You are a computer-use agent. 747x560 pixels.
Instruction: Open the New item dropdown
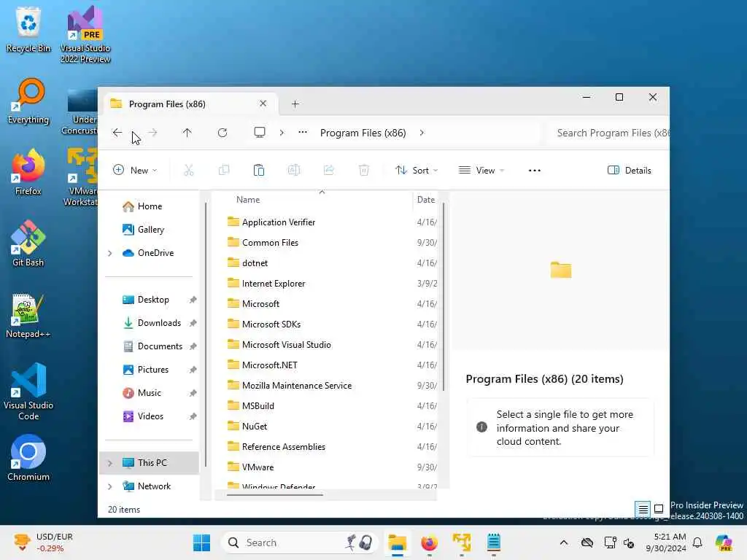[x=135, y=171]
